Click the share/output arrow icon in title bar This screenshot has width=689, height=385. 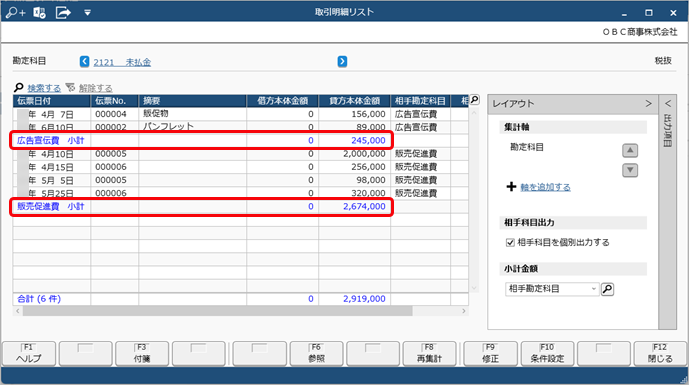tap(63, 13)
